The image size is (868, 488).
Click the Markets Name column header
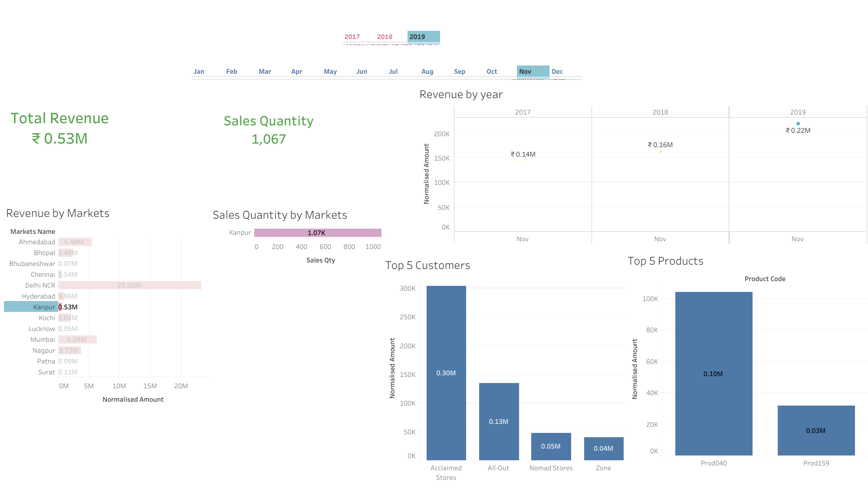pos(33,232)
